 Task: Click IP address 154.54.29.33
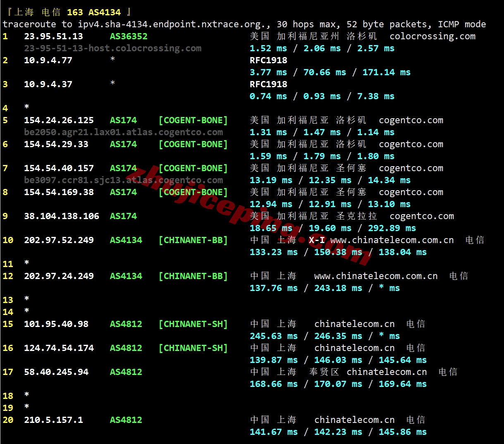point(56,144)
